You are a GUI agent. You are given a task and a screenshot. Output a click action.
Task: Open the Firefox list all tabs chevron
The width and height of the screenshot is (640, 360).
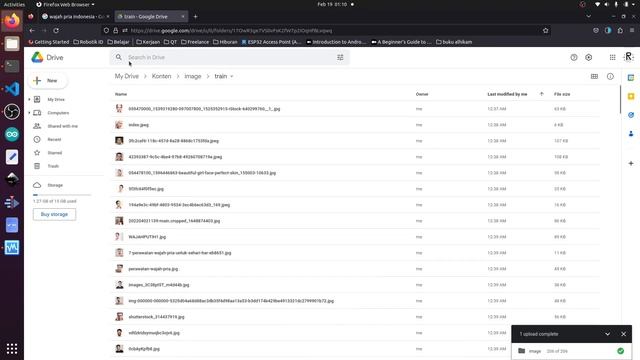pos(589,16)
